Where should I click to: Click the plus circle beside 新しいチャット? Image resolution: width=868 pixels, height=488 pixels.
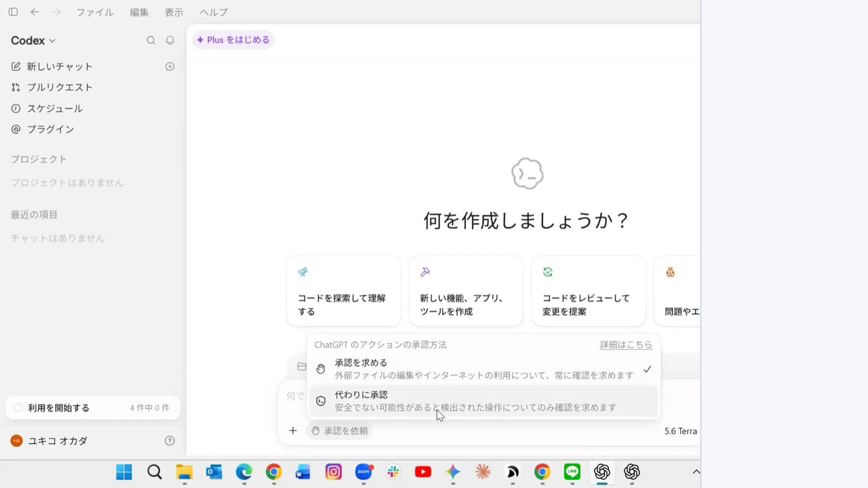point(170,66)
